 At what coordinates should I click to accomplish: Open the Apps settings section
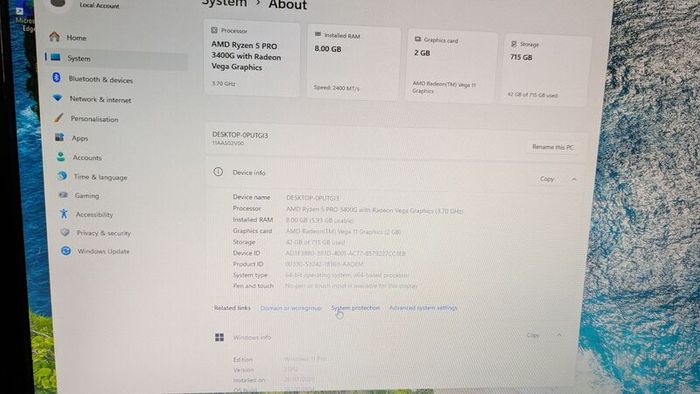[x=79, y=138]
